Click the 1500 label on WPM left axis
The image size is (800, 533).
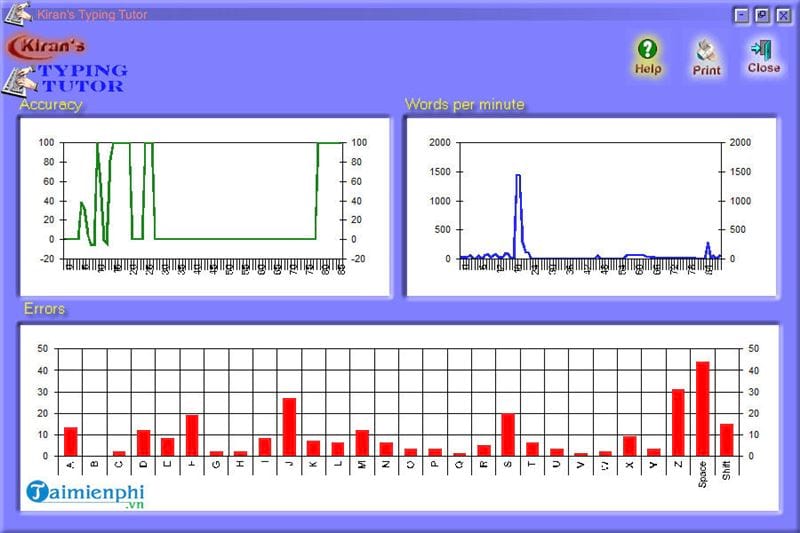pyautogui.click(x=440, y=172)
